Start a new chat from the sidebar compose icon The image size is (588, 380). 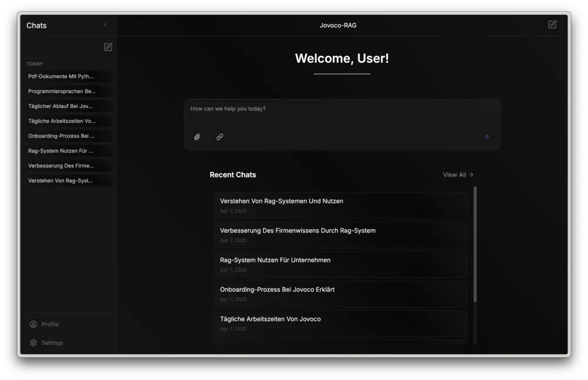pyautogui.click(x=108, y=47)
